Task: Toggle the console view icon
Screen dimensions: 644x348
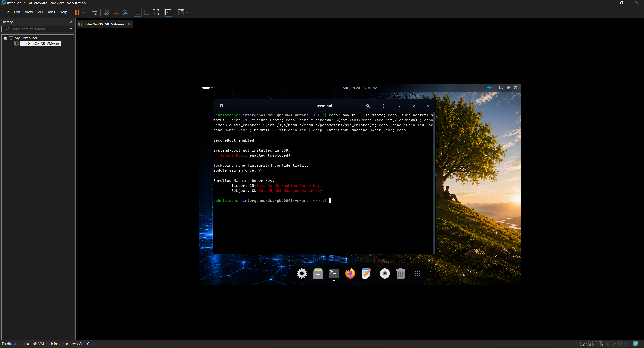Action: pyautogui.click(x=168, y=12)
